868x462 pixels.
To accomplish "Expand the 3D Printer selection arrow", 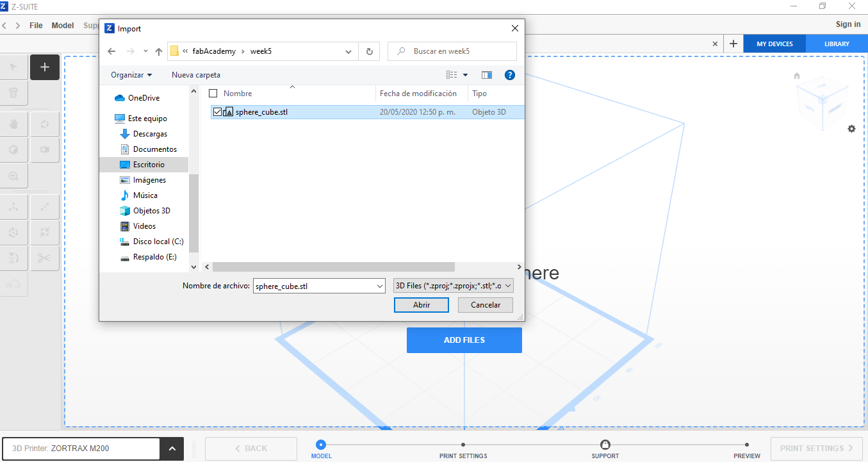I will tap(172, 449).
